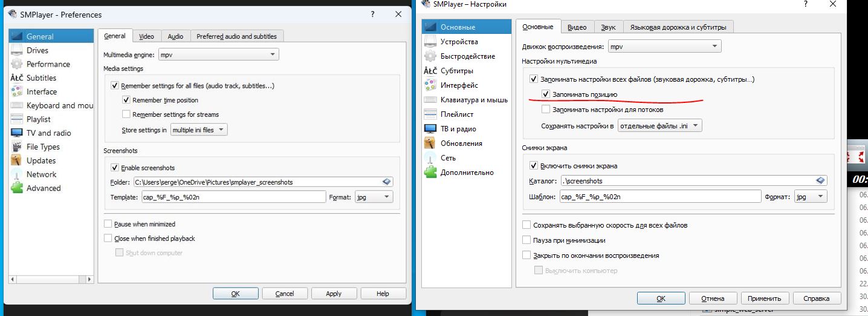Open Playlist section icon
This screenshot has width=868, height=316.
point(16,119)
